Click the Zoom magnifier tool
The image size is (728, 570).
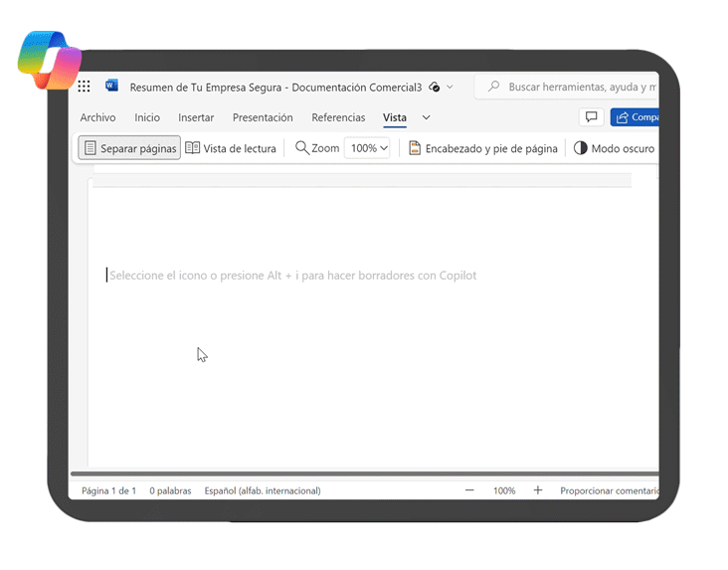(x=316, y=148)
